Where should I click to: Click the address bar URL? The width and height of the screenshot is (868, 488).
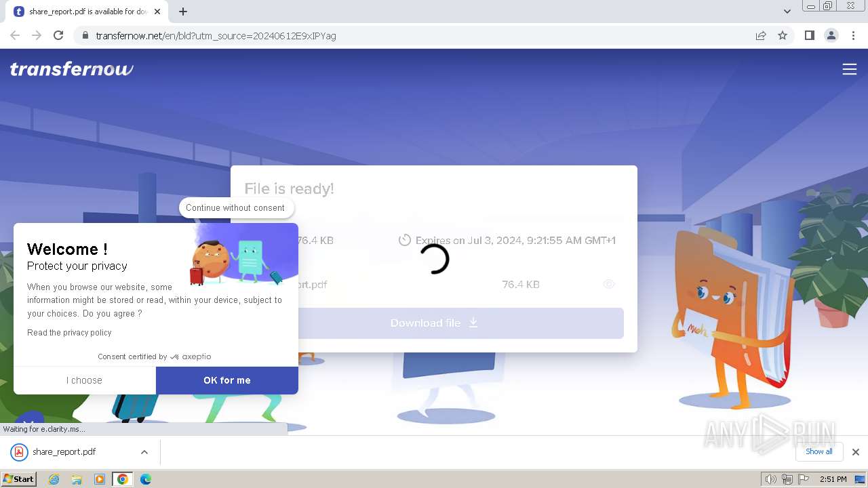[216, 36]
